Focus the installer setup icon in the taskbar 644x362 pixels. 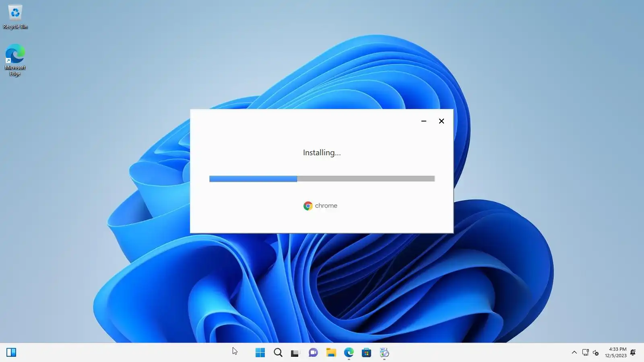[384, 353]
